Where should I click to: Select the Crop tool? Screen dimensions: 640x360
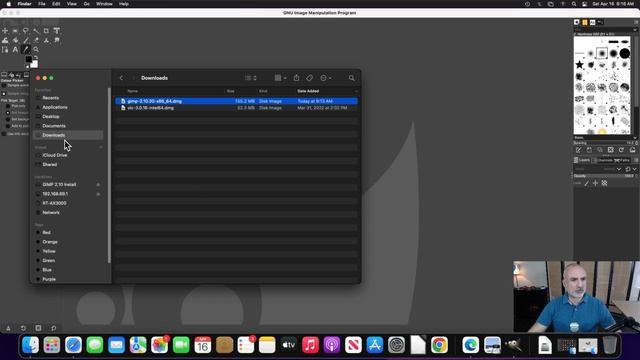(46, 31)
